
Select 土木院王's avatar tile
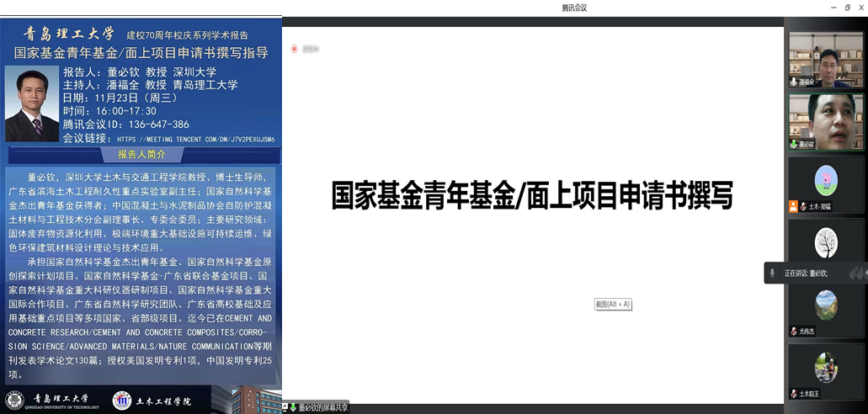coord(825,367)
